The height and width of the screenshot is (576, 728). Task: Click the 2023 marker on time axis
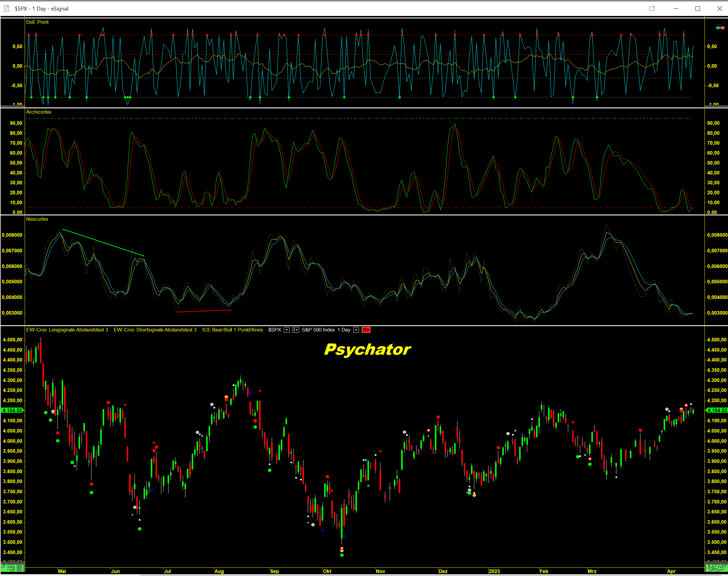click(x=494, y=571)
